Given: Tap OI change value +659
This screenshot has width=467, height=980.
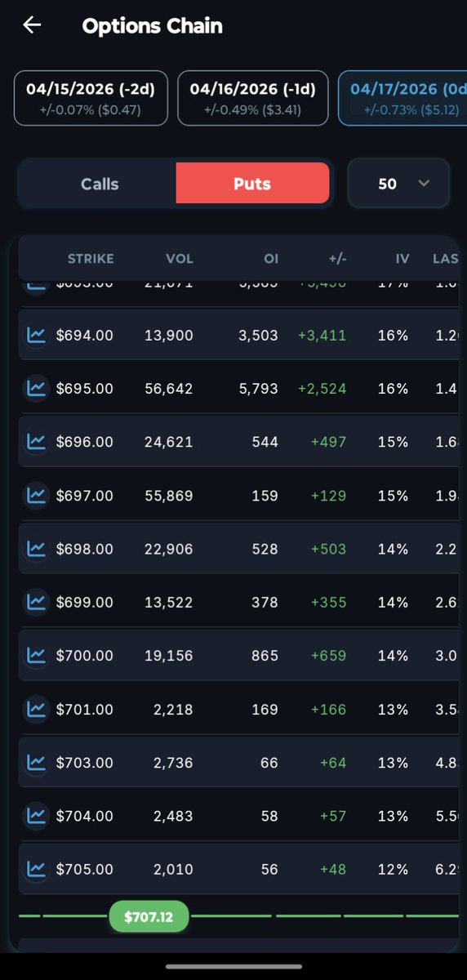Looking at the screenshot, I should (329, 655).
